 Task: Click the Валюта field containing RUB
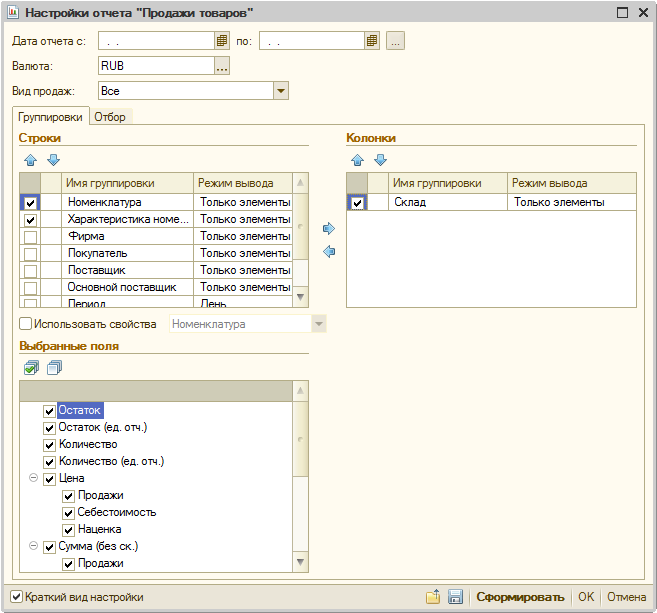pyautogui.click(x=157, y=66)
